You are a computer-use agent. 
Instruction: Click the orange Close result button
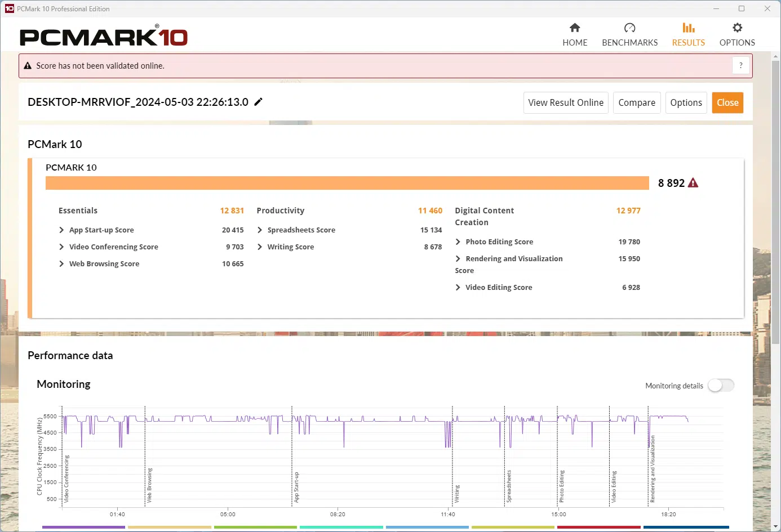click(727, 102)
